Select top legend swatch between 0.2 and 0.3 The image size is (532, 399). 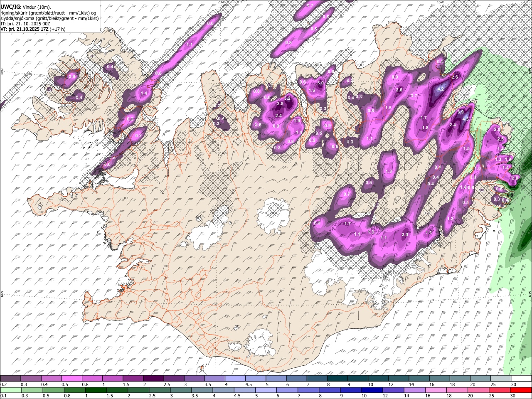tap(10, 378)
